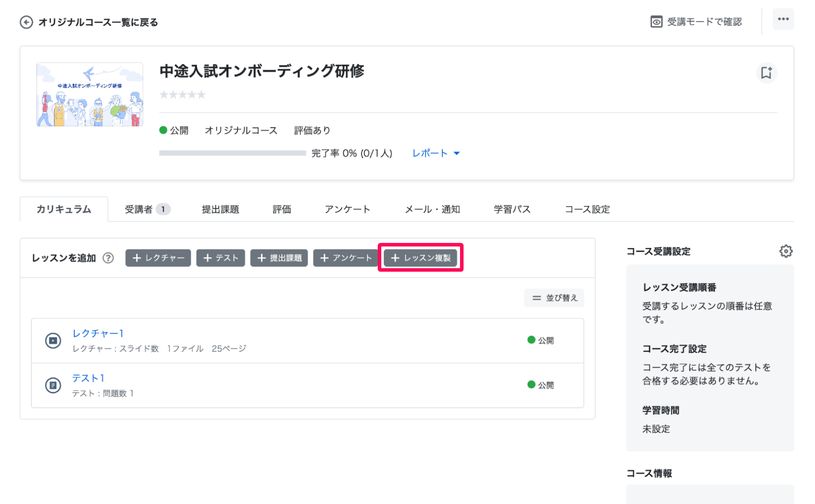The width and height of the screenshot is (815, 504).
Task: Add a lesson with ＋レクチャー button
Action: [x=158, y=258]
